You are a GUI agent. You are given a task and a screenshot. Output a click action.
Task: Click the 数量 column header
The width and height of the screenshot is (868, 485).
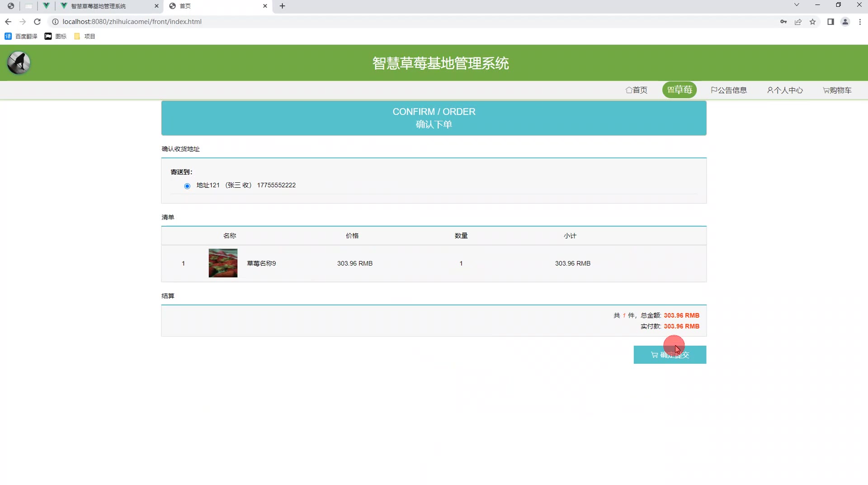(461, 236)
